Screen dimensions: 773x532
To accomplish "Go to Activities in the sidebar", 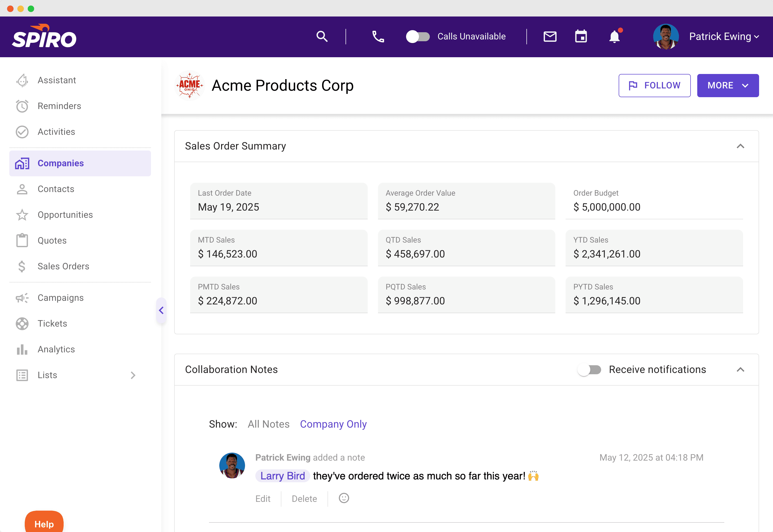I will pyautogui.click(x=80, y=132).
